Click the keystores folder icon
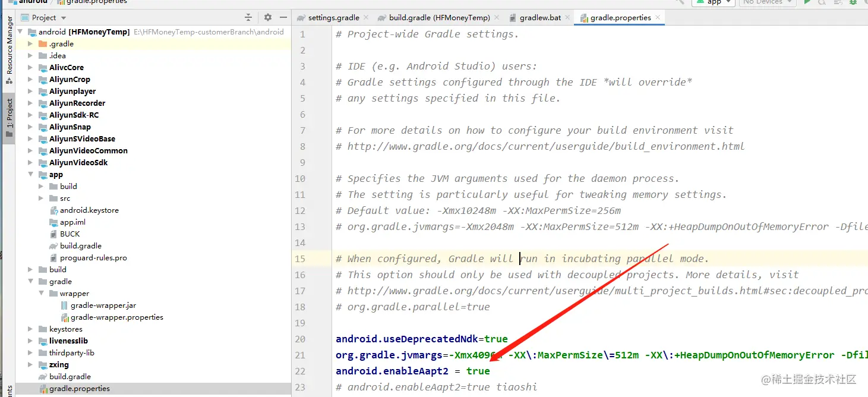Screen dimensions: 868x397 43,329
